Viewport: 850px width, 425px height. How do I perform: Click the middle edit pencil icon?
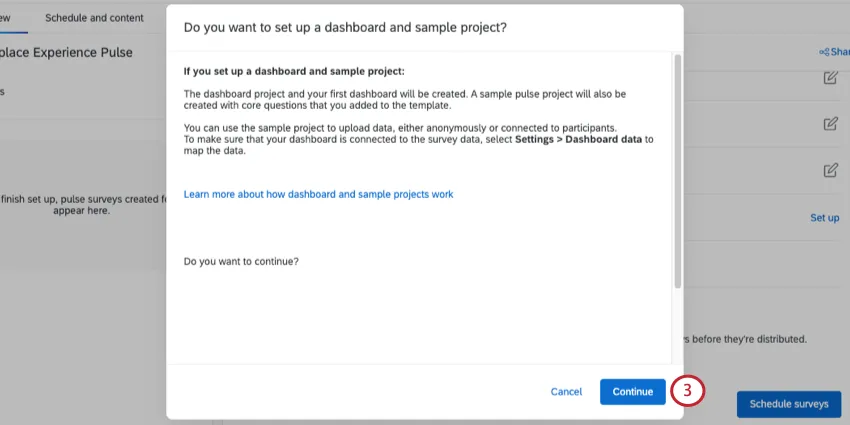tap(830, 124)
